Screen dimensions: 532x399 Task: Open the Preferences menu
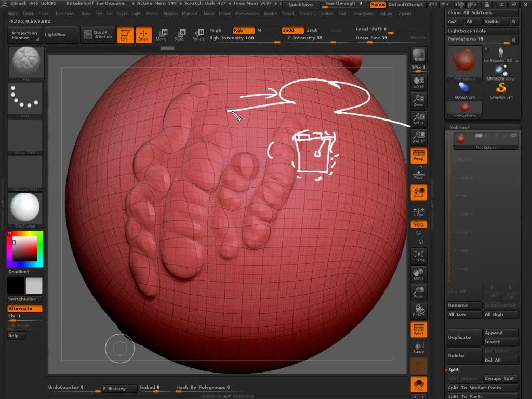click(x=247, y=14)
